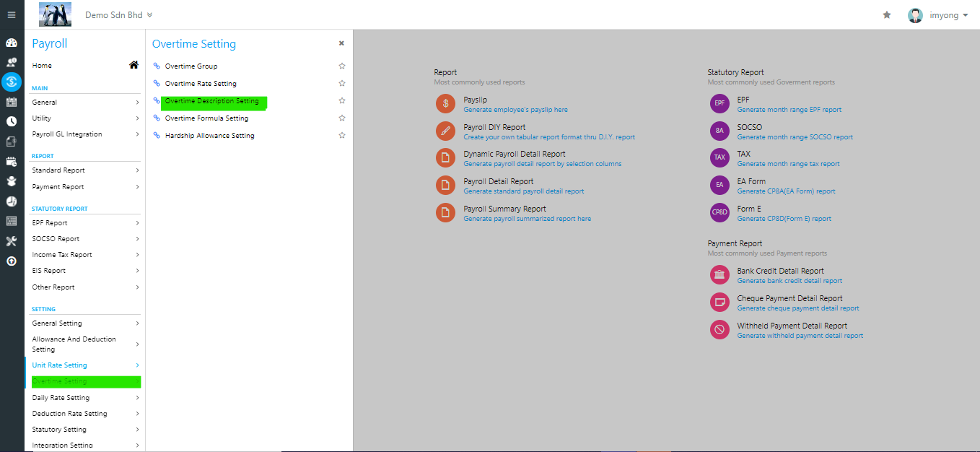Click the purple CP8D icon
980x452 pixels.
(719, 213)
